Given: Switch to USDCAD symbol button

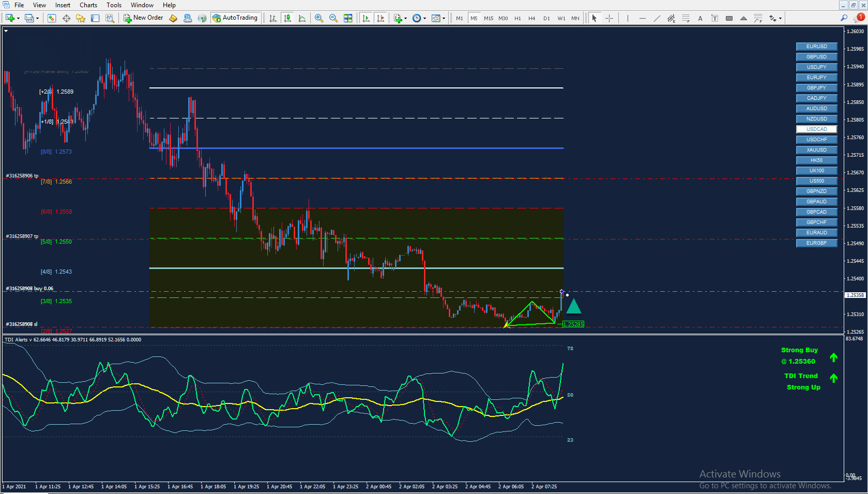Looking at the screenshot, I should (x=816, y=129).
